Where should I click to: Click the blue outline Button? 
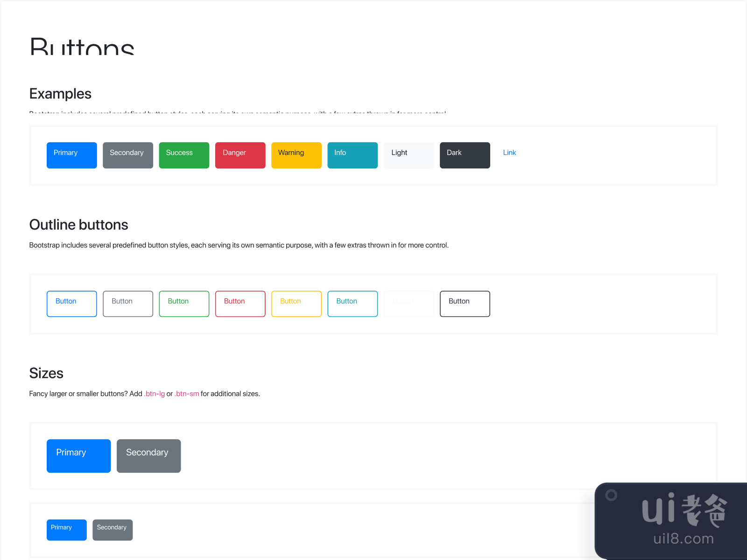pos(71,303)
